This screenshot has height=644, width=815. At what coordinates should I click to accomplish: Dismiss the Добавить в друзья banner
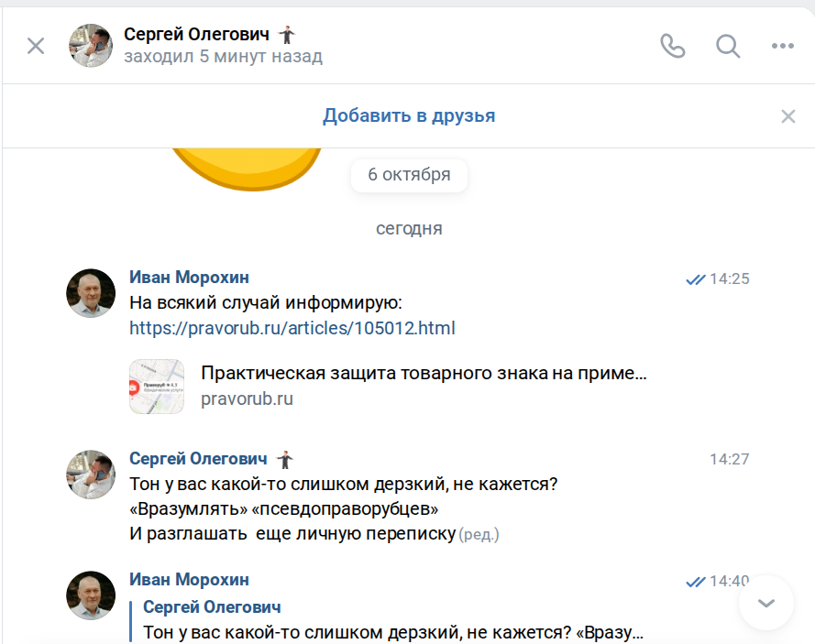click(787, 116)
